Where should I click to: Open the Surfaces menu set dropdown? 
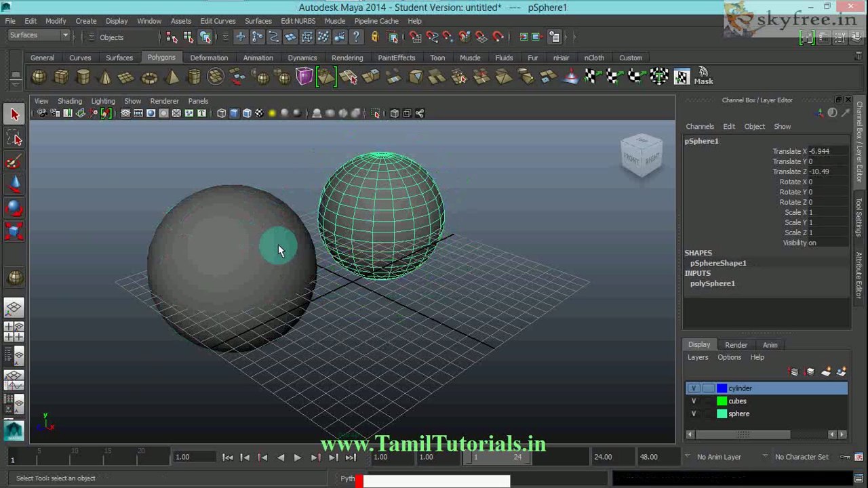[x=39, y=36]
